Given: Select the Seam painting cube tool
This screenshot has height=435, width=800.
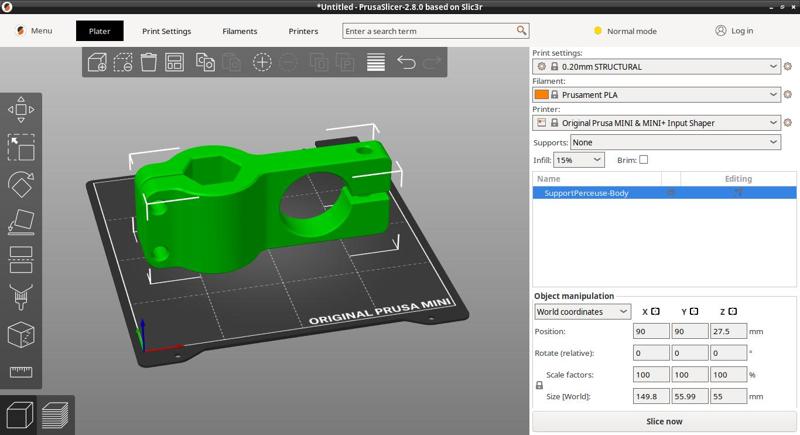Looking at the screenshot, I should [x=21, y=335].
